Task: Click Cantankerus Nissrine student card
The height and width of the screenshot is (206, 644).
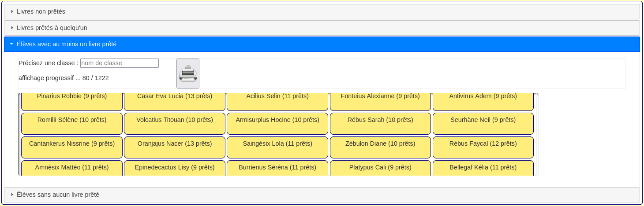Action: (72, 147)
